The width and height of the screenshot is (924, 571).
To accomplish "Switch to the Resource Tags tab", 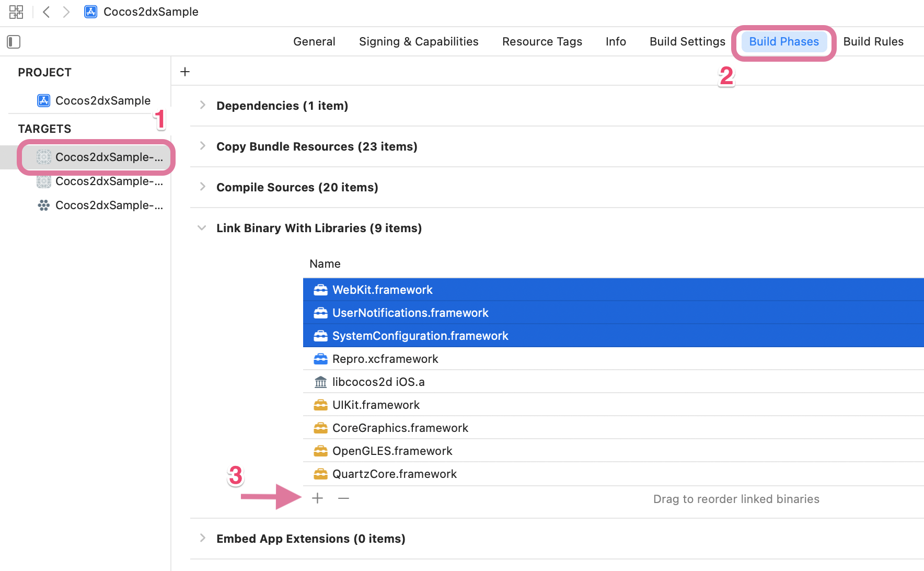I will (x=542, y=42).
